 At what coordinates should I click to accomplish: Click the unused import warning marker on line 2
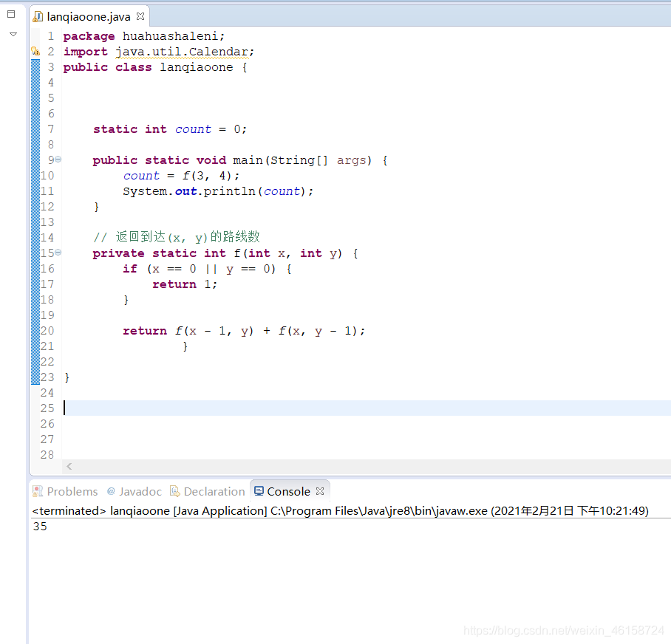click(35, 52)
